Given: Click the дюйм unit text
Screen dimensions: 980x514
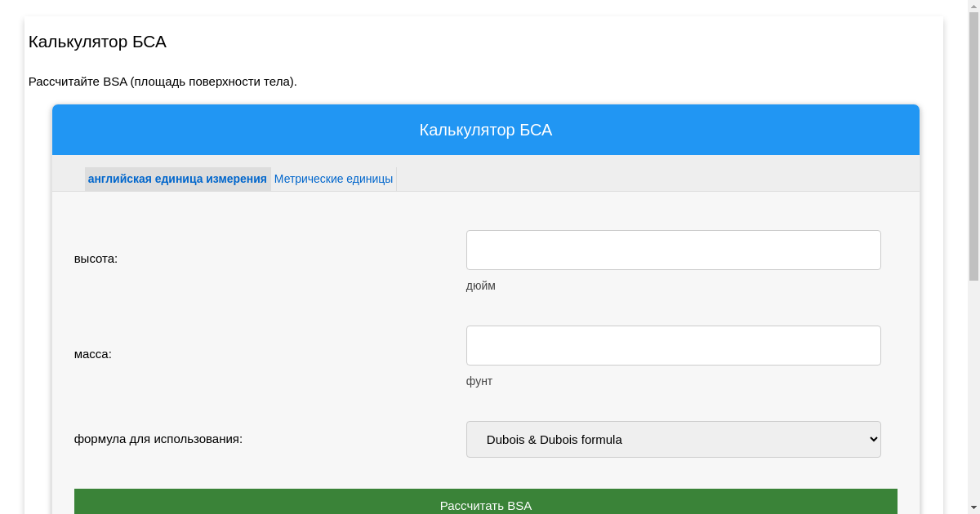Looking at the screenshot, I should click(x=480, y=286).
